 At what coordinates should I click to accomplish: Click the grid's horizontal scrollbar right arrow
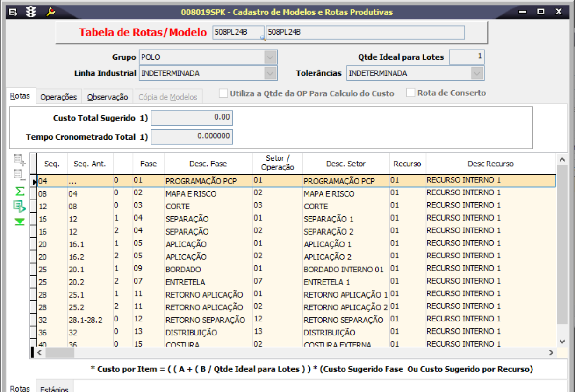pos(551,352)
